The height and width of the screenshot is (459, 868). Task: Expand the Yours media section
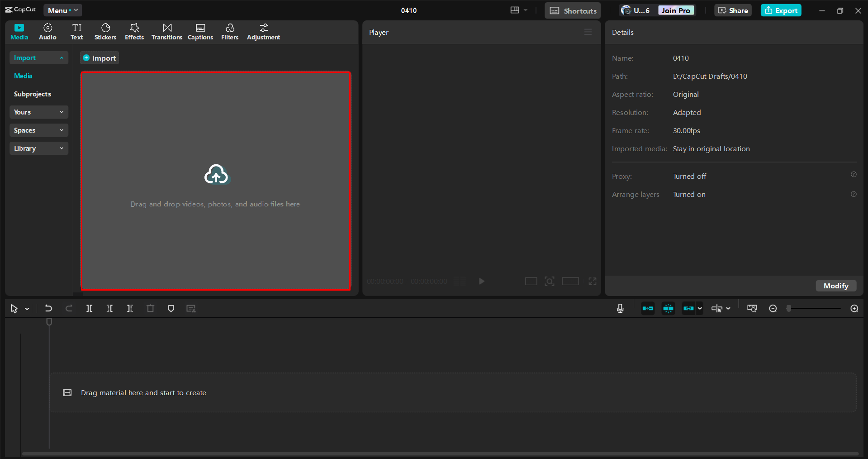click(38, 112)
